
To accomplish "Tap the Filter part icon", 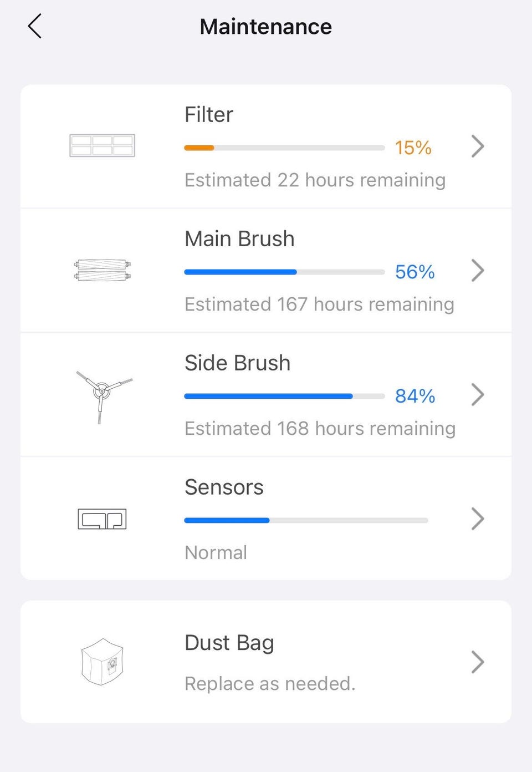I will [x=102, y=146].
